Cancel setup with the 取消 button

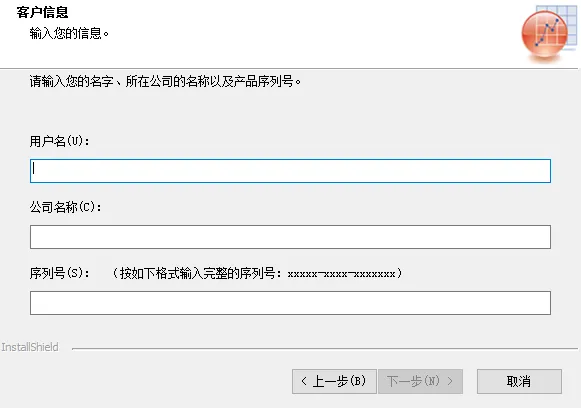point(519,381)
